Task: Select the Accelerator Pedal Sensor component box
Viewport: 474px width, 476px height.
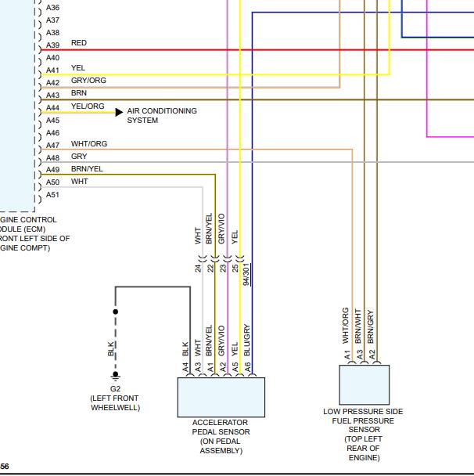Action: (x=221, y=398)
